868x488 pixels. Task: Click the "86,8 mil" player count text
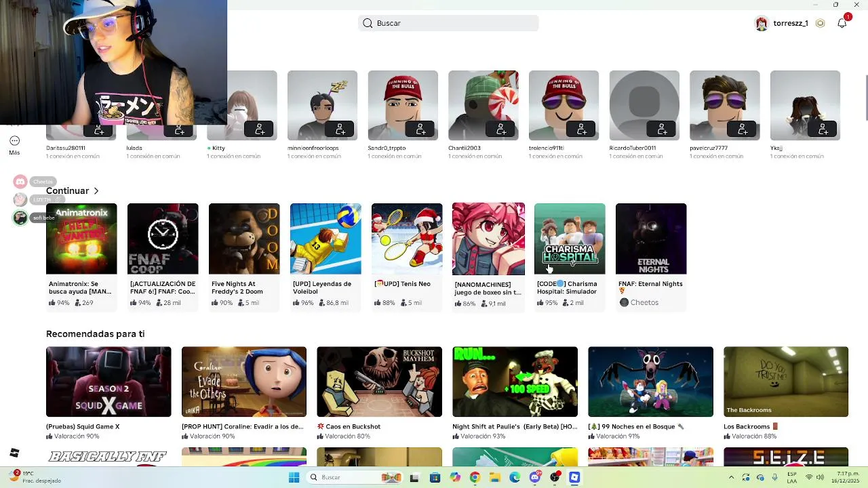(x=337, y=303)
